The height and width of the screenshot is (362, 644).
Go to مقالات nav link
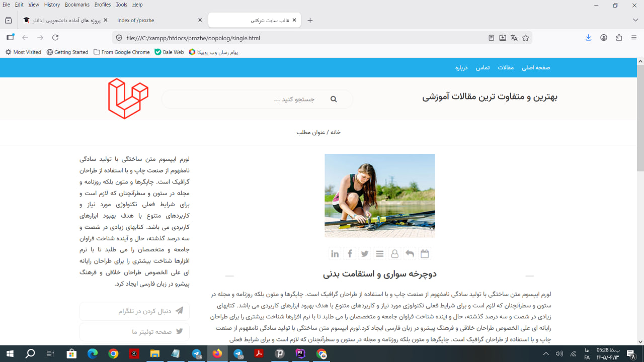point(506,68)
